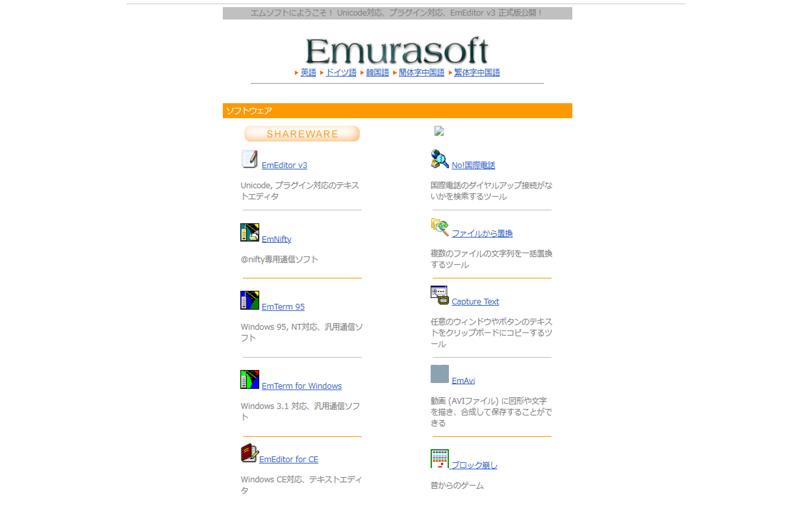Click the EmNifty app icon

[250, 232]
